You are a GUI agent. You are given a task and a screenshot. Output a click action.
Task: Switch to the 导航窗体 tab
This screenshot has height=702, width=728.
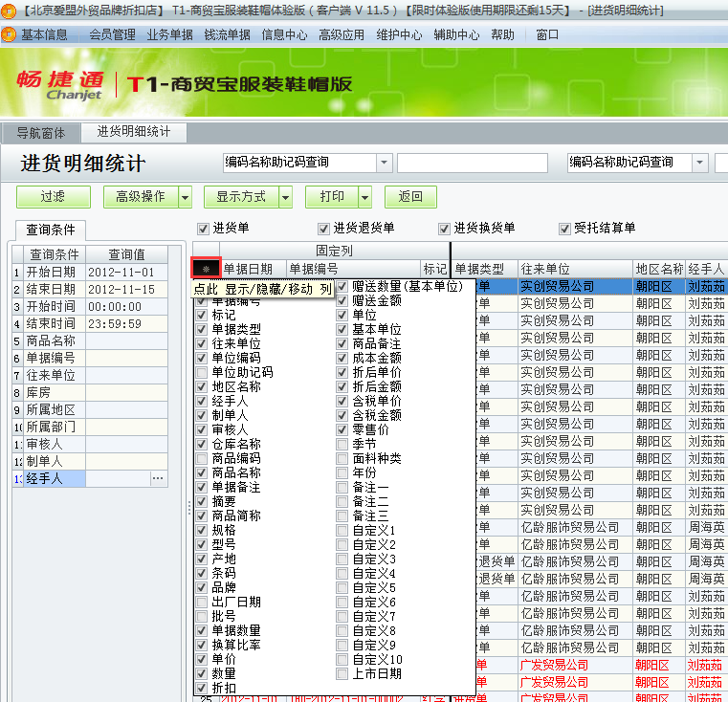(x=41, y=133)
